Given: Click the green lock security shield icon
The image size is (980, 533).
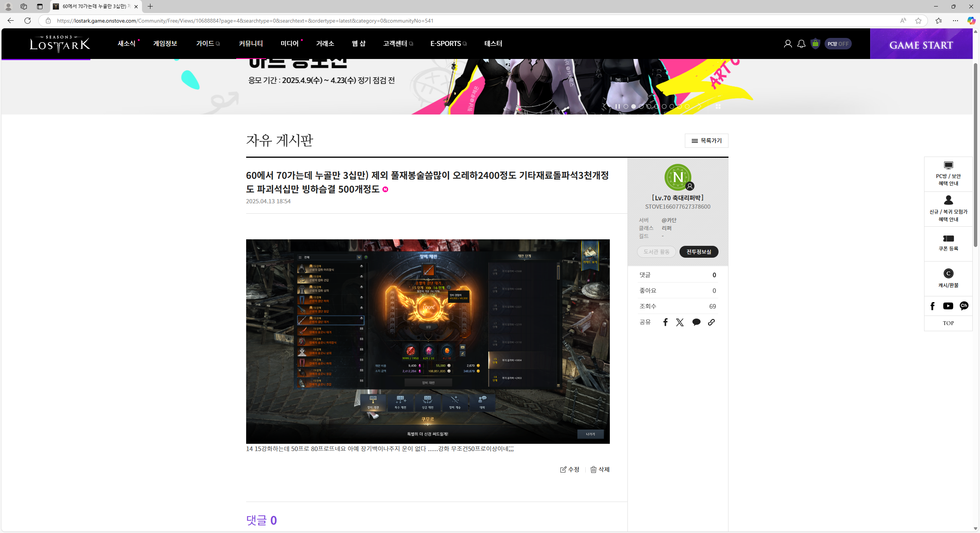Looking at the screenshot, I should tap(815, 44).
